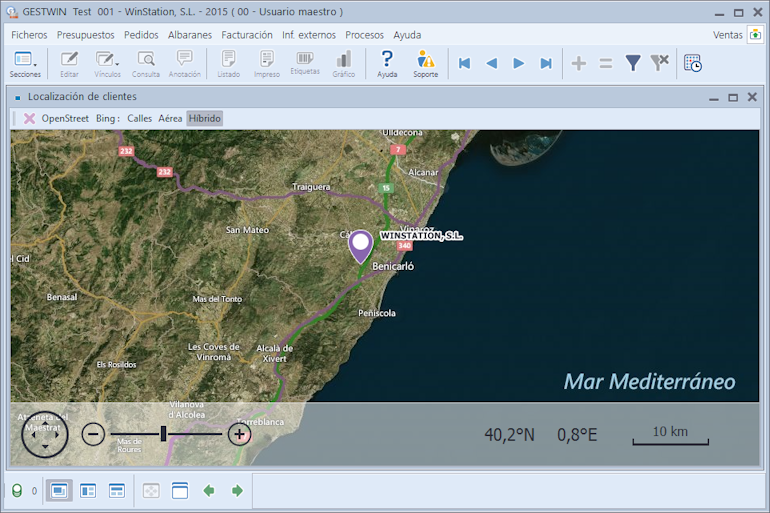Open the Inf. externos menu
The height and width of the screenshot is (513, 770).
pyautogui.click(x=309, y=35)
